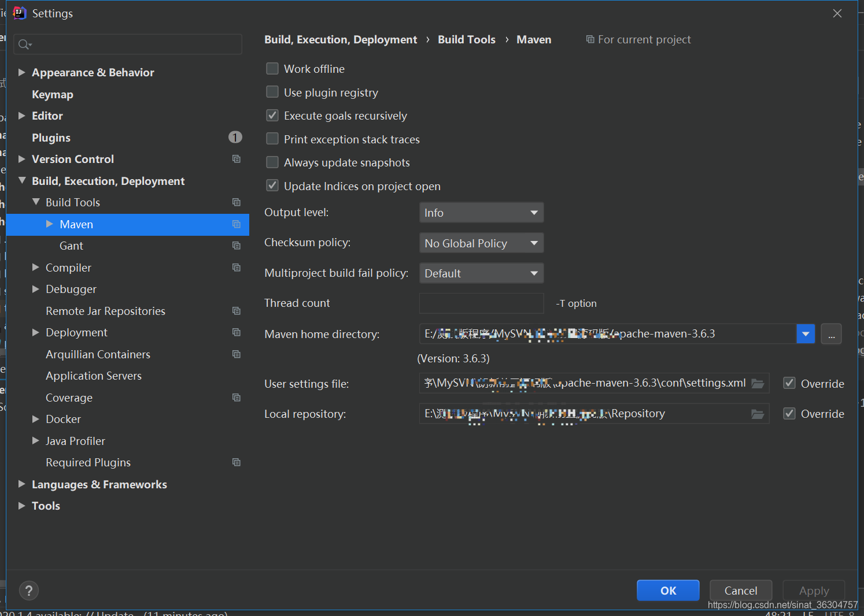The image size is (864, 616).
Task: Click Build Tools in the breadcrumb
Action: 467,39
